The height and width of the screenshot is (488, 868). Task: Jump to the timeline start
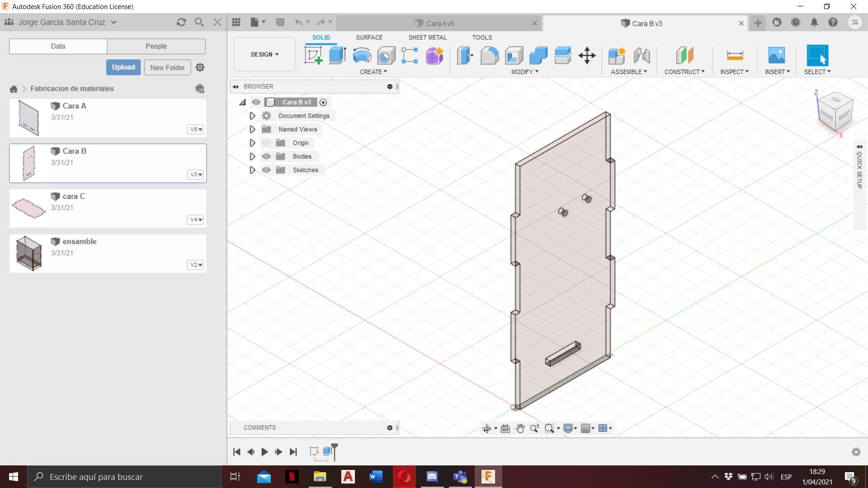tap(236, 452)
